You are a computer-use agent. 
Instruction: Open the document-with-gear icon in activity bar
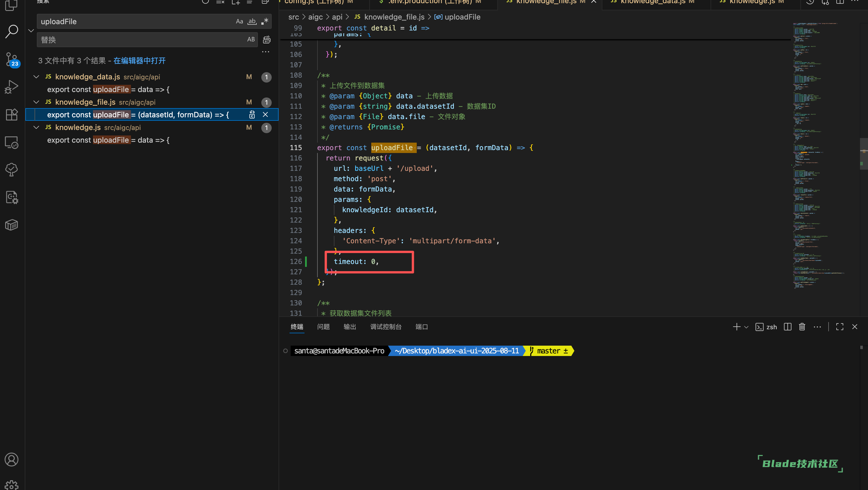12,197
